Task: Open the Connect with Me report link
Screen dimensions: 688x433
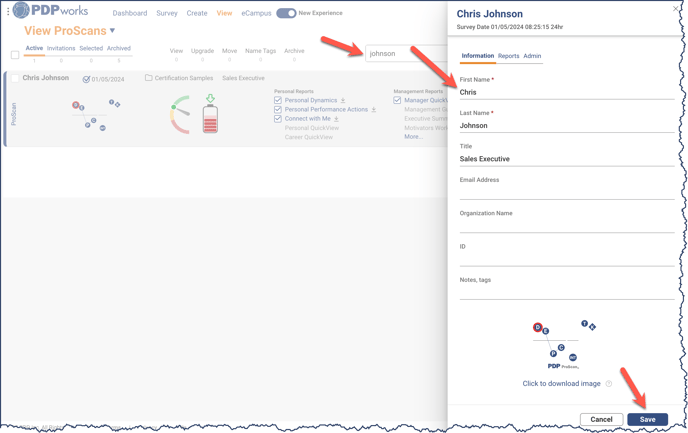Action: 308,119
